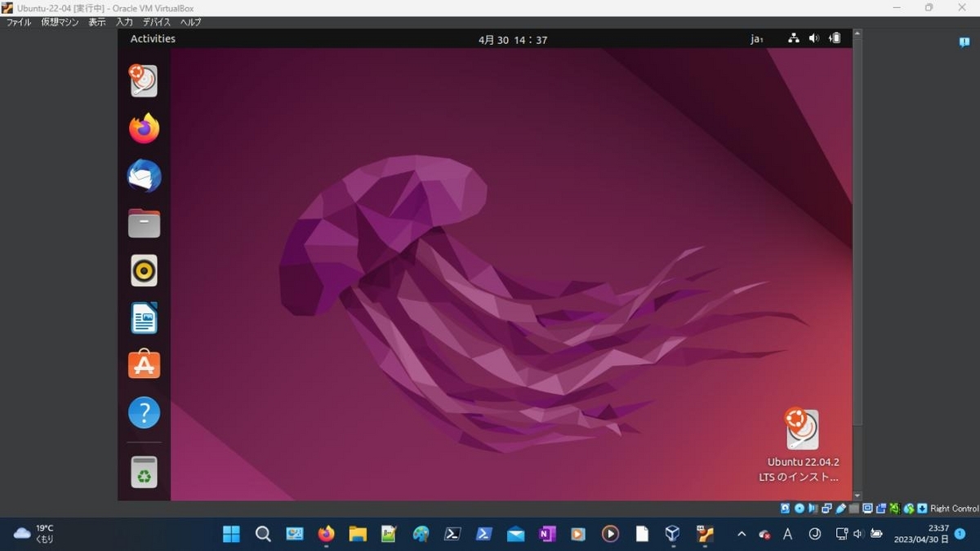Open PowerShell from the taskbar
Screen dimensions: 980x551
point(484,534)
